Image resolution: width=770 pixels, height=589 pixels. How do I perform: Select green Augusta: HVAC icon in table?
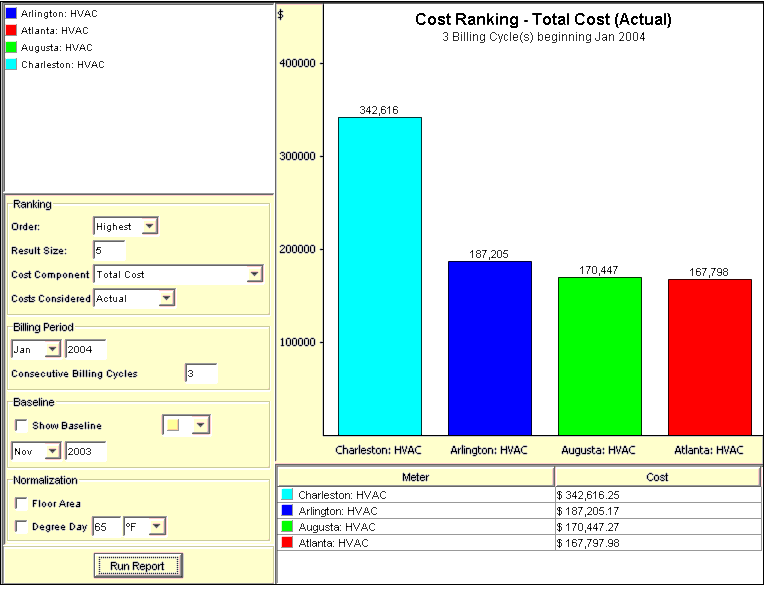tap(288, 527)
